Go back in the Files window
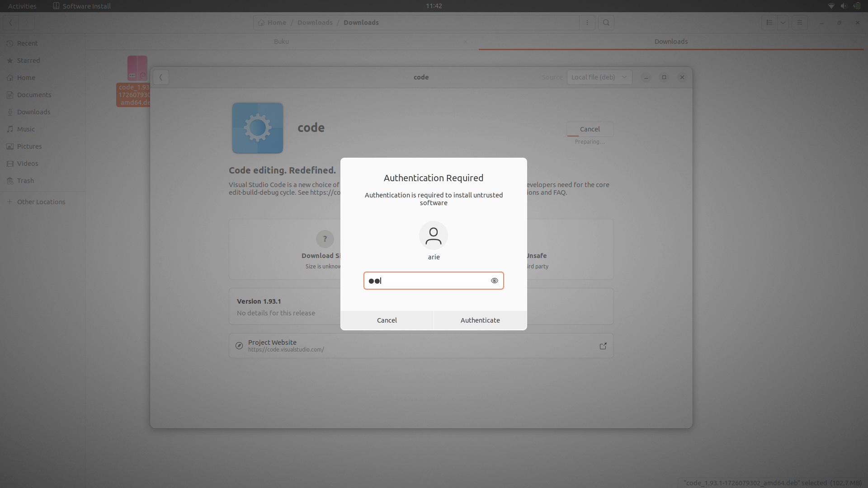868x488 pixels. 11,23
